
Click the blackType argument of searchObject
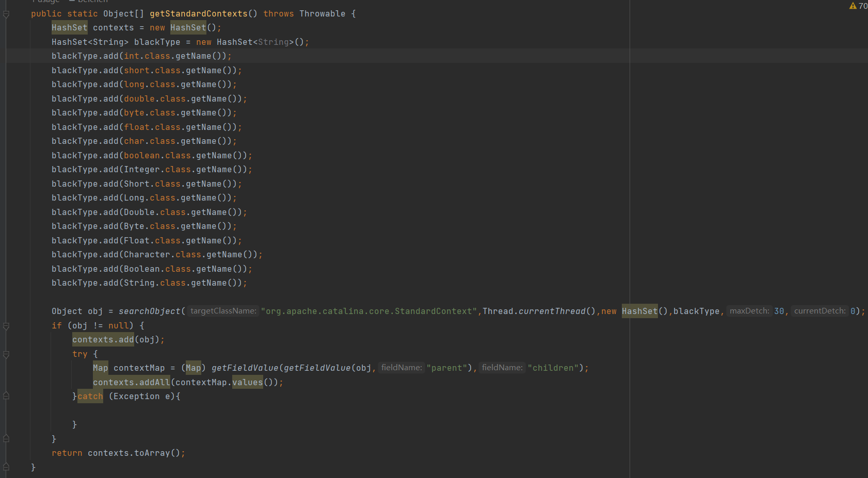(x=697, y=311)
